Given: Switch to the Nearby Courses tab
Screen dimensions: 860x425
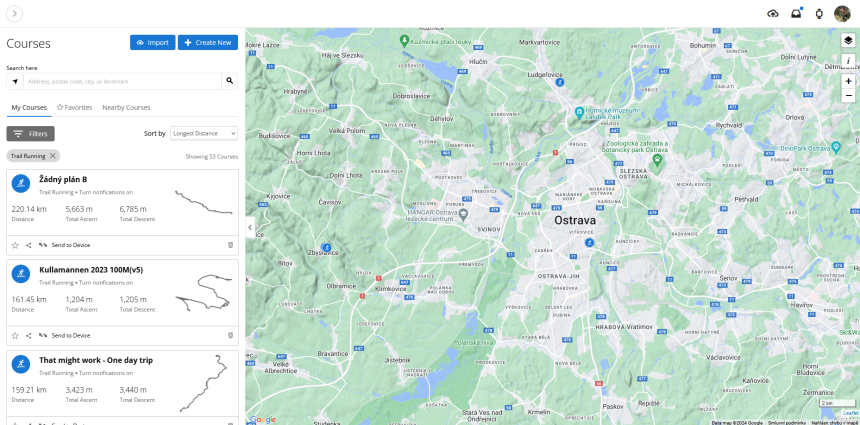Looking at the screenshot, I should [126, 107].
